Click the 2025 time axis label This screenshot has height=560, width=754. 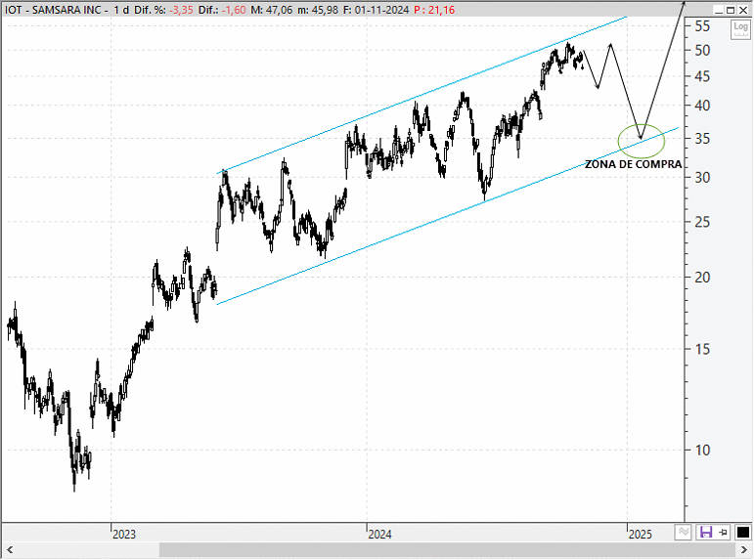click(x=641, y=534)
